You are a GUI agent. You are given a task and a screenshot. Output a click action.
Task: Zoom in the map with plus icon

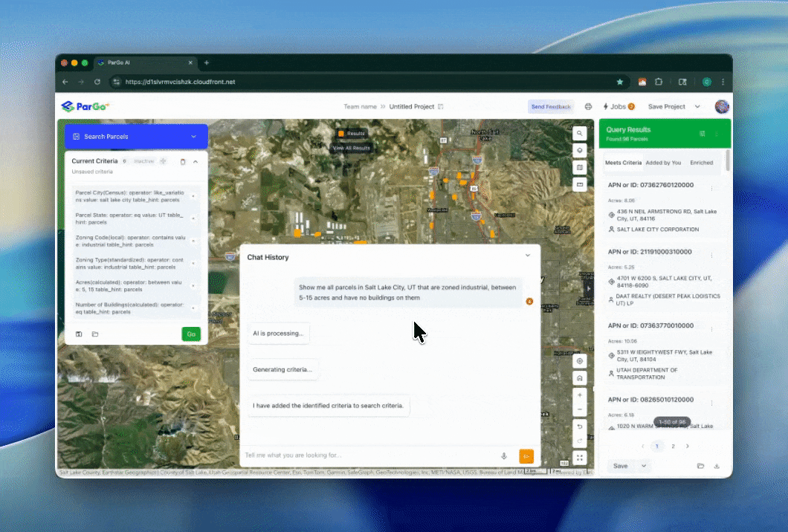tap(580, 395)
